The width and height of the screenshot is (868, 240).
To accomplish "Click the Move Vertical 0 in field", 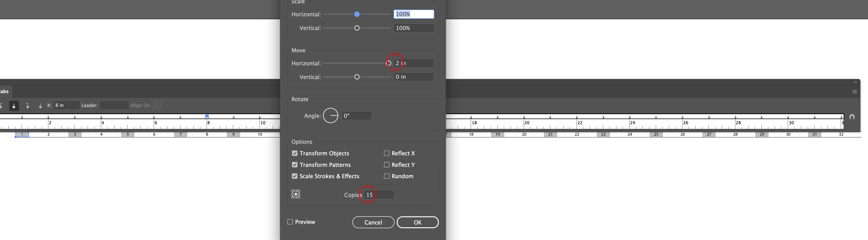I will (x=414, y=77).
